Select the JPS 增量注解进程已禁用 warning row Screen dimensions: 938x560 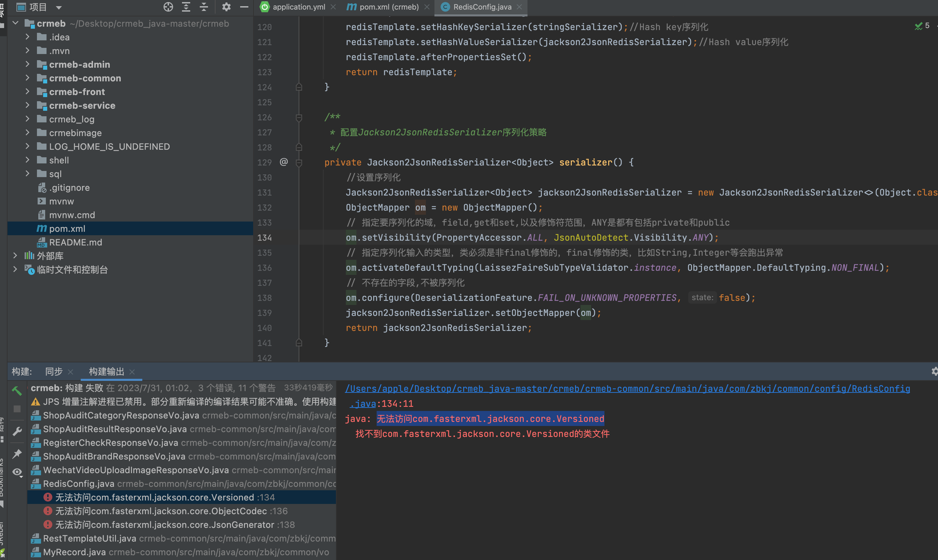tap(182, 401)
